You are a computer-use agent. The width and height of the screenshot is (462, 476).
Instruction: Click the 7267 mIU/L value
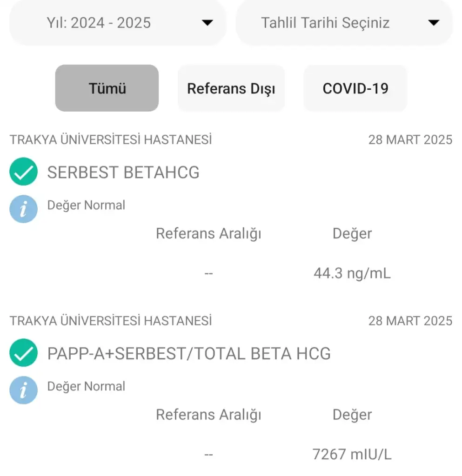(352, 454)
